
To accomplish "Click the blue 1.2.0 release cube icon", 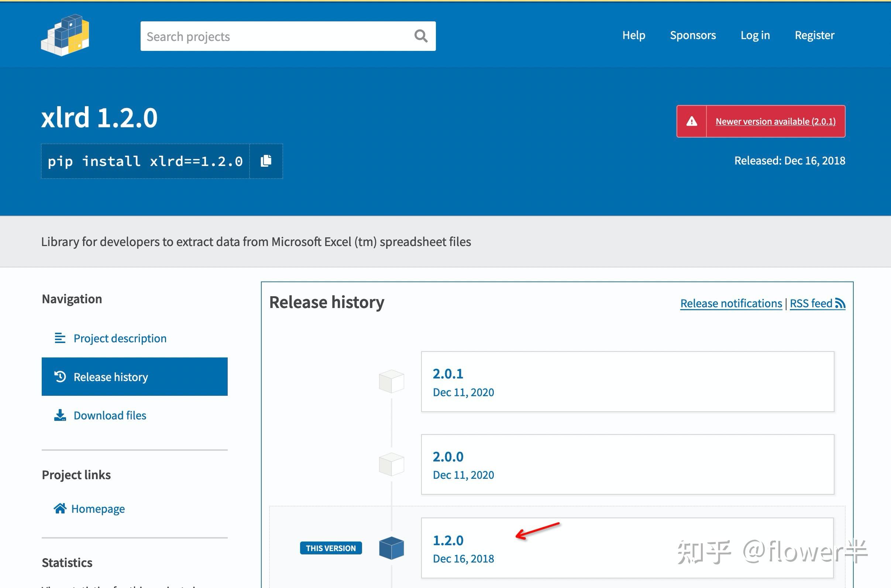I will [391, 548].
